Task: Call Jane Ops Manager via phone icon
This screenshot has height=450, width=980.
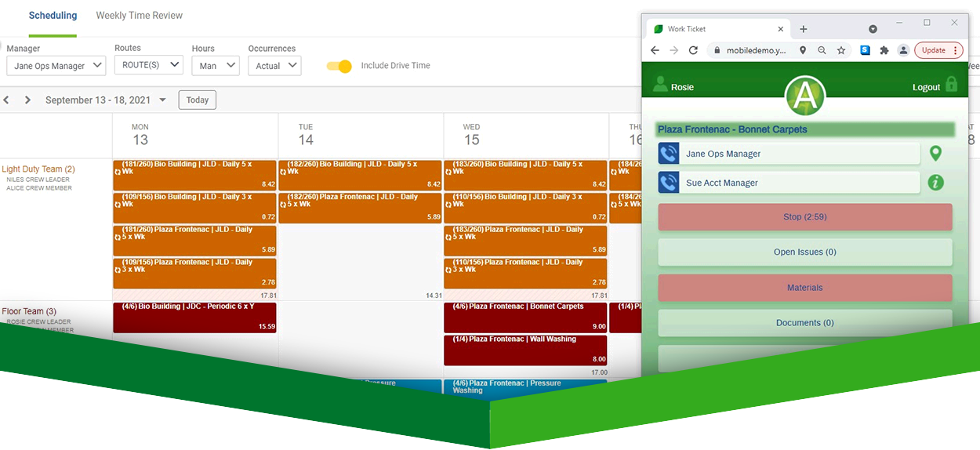Action: tap(669, 154)
